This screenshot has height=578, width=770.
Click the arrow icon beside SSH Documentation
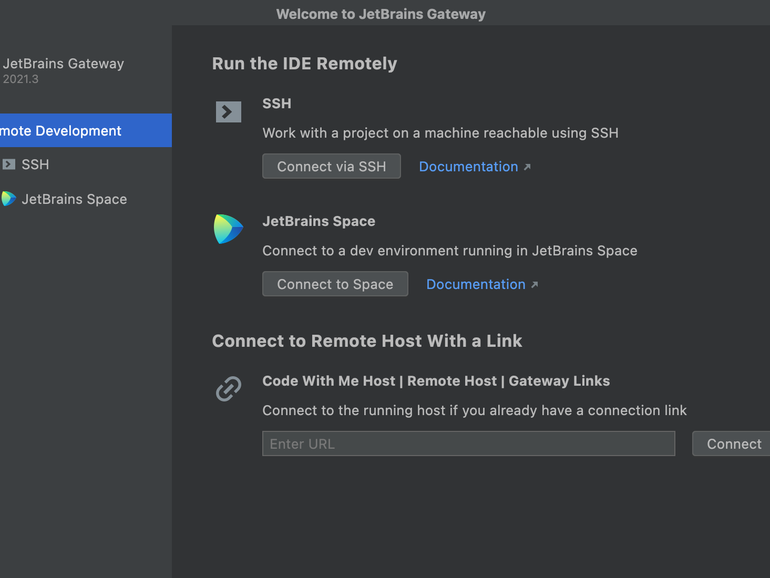pos(527,167)
